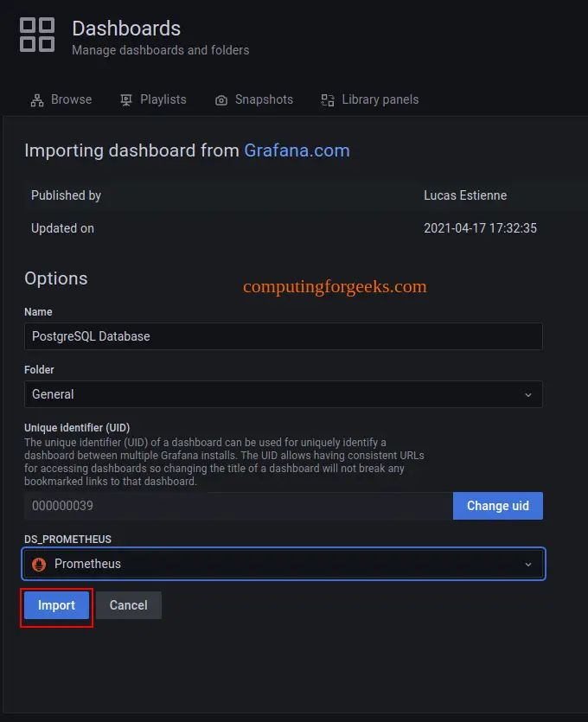Click the Library panels icon

(328, 100)
